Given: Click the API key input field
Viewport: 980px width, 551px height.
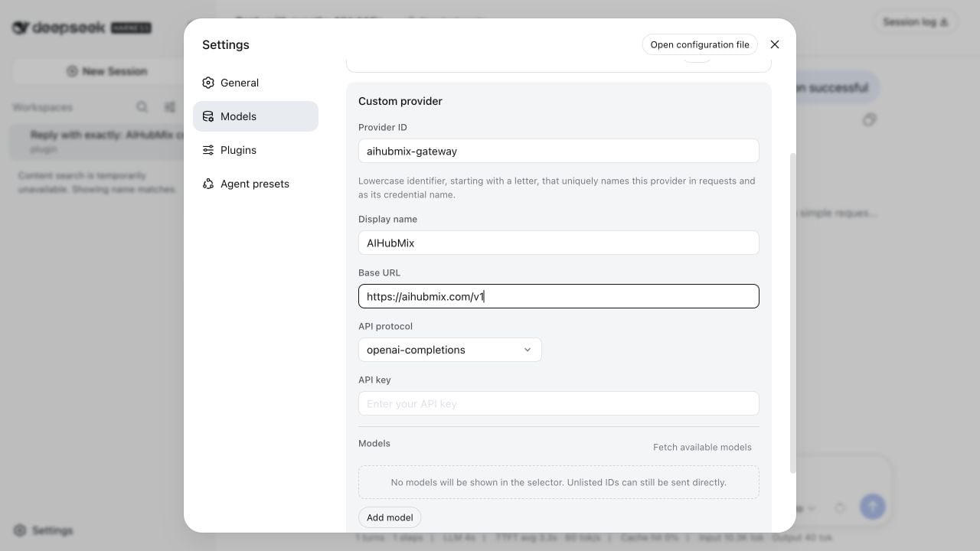Looking at the screenshot, I should point(559,403).
